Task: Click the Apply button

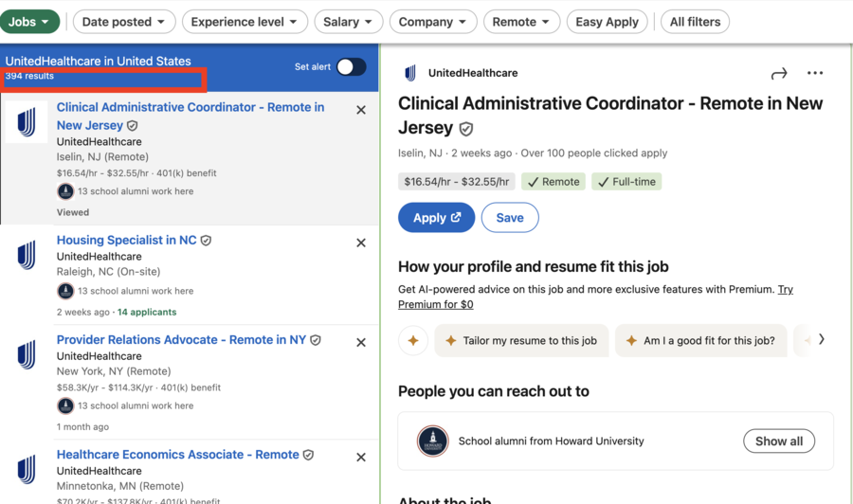Action: [436, 218]
